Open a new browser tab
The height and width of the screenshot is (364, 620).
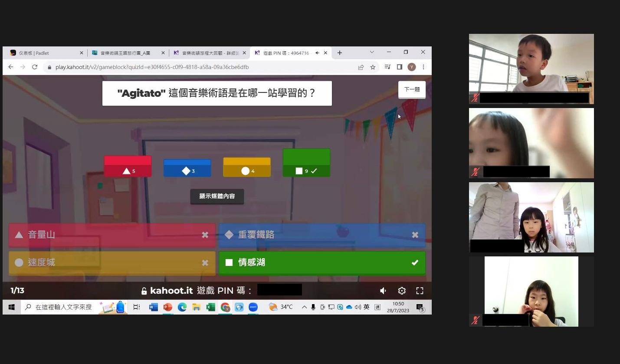coord(340,53)
